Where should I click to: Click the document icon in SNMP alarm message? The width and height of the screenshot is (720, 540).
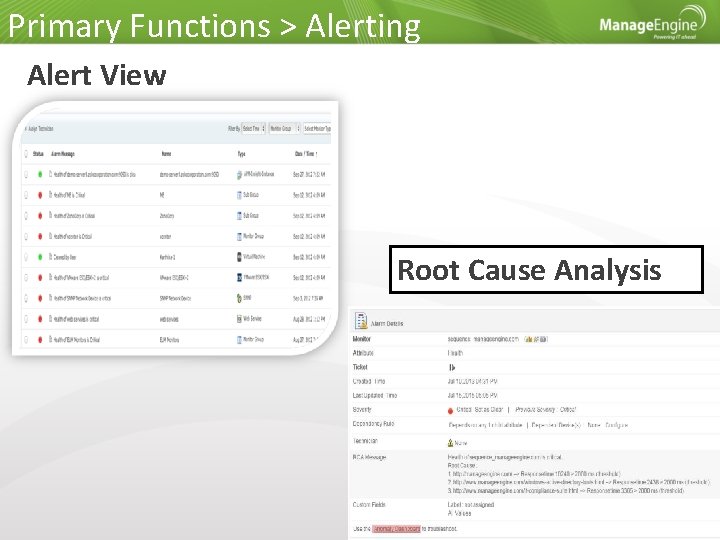51,298
